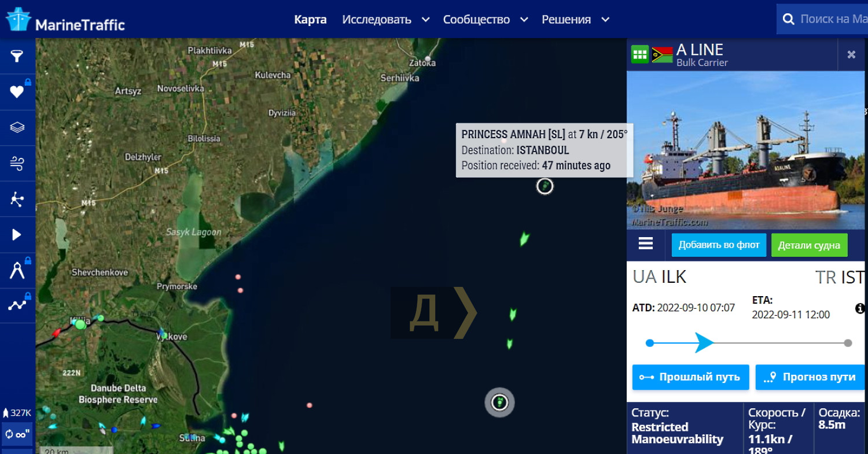Image resolution: width=868 pixels, height=454 pixels.
Task: Open the favorites heart icon in sidebar
Action: (17, 91)
